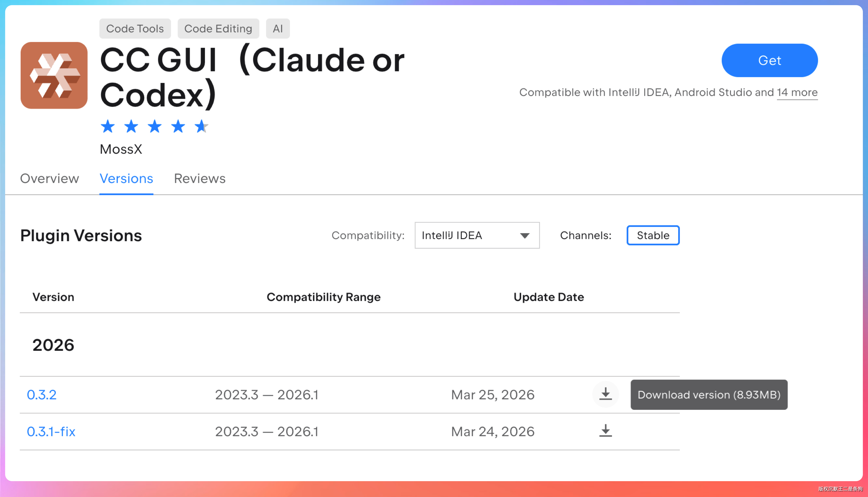Screen dimensions: 868x497
Task: Visit the MossX vendor page
Action: pos(121,149)
